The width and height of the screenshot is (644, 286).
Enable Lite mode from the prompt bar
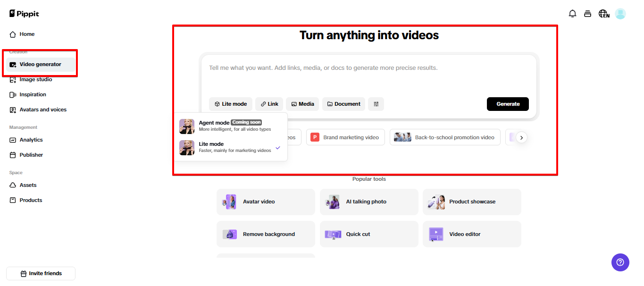coord(230,104)
